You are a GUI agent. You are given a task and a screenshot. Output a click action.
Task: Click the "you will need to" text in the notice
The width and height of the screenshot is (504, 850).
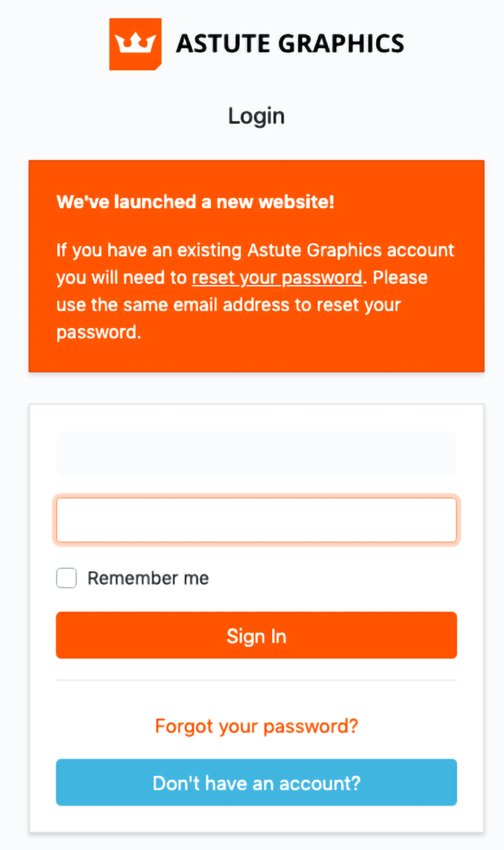click(x=122, y=278)
